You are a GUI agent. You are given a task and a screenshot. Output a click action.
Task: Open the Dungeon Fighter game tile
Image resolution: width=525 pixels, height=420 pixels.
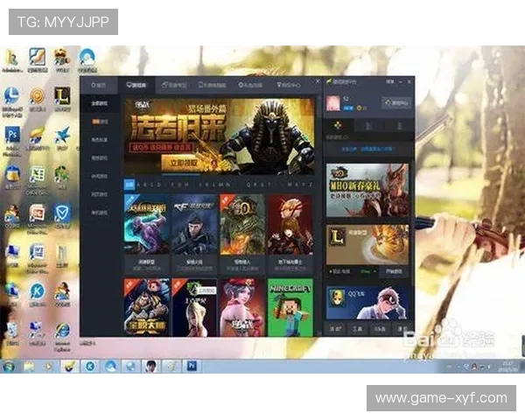click(290, 234)
